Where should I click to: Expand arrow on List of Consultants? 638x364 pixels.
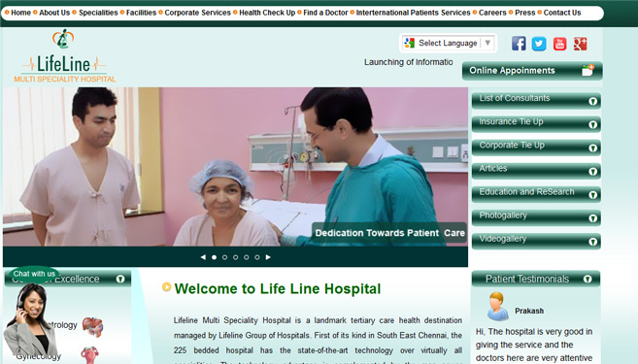592,101
